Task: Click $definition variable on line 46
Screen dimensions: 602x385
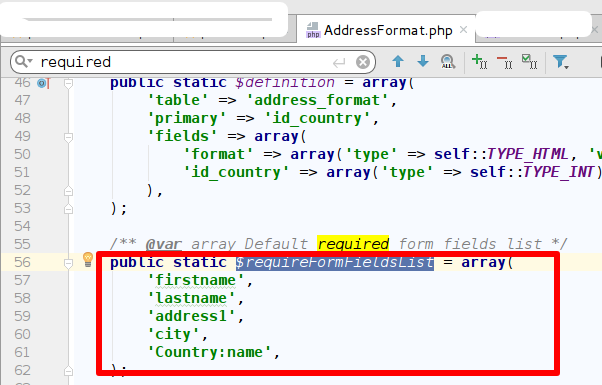Action: (x=285, y=82)
